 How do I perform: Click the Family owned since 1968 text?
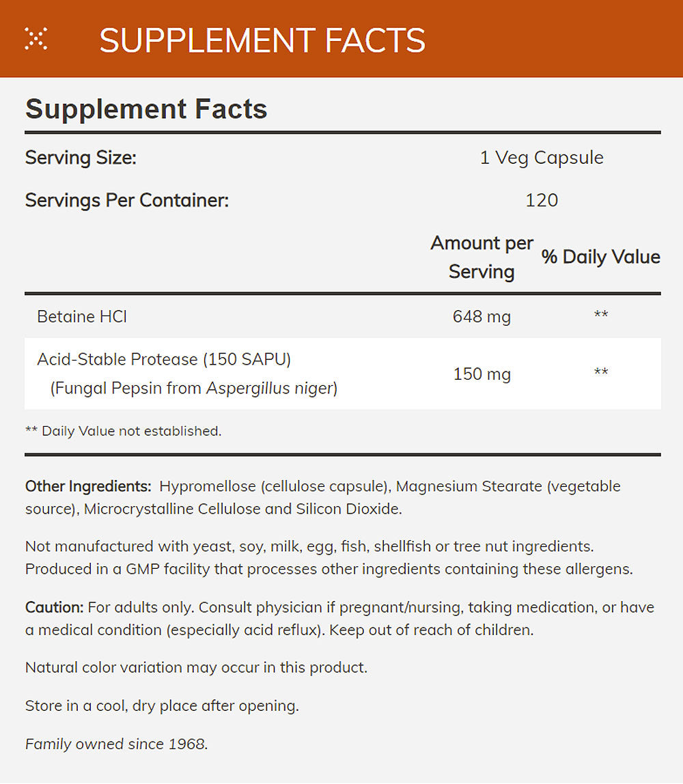click(116, 744)
